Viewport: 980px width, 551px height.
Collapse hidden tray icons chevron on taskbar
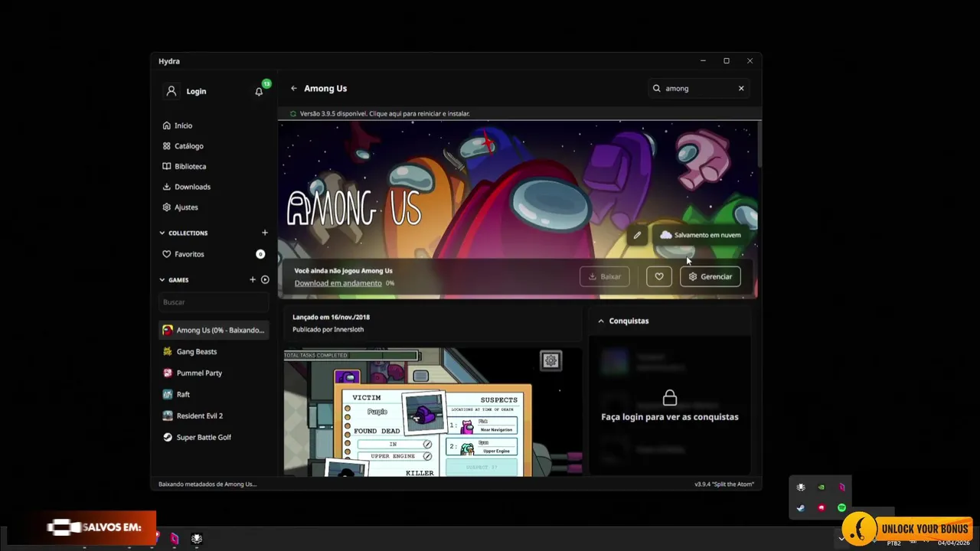click(x=841, y=540)
